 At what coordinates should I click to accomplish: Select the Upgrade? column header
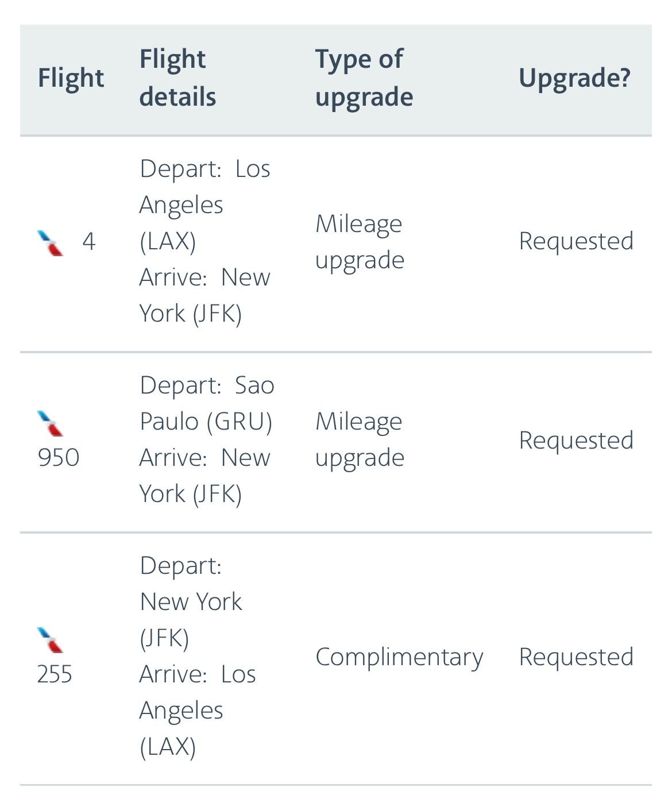click(x=574, y=78)
